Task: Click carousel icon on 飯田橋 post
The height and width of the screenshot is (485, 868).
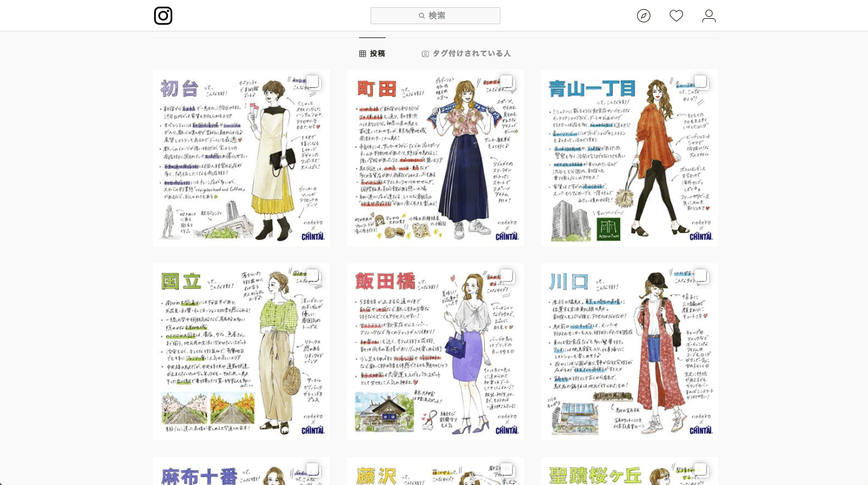Action: [x=507, y=276]
